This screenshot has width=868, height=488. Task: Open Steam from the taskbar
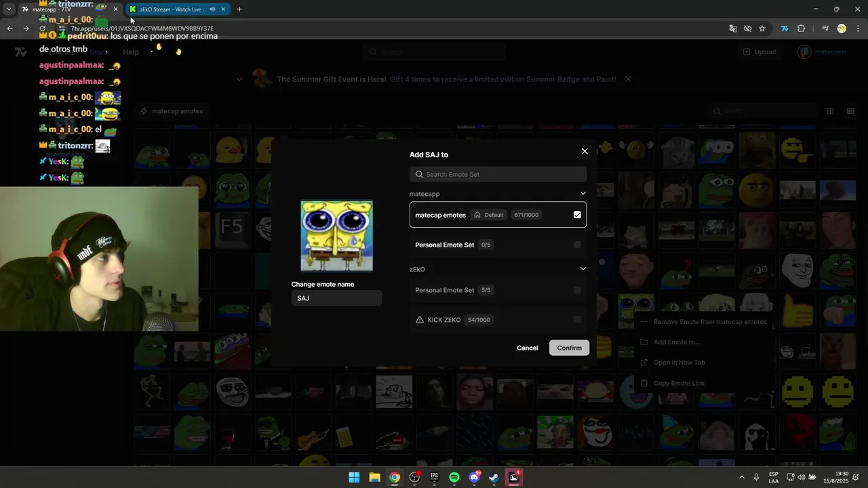click(494, 477)
